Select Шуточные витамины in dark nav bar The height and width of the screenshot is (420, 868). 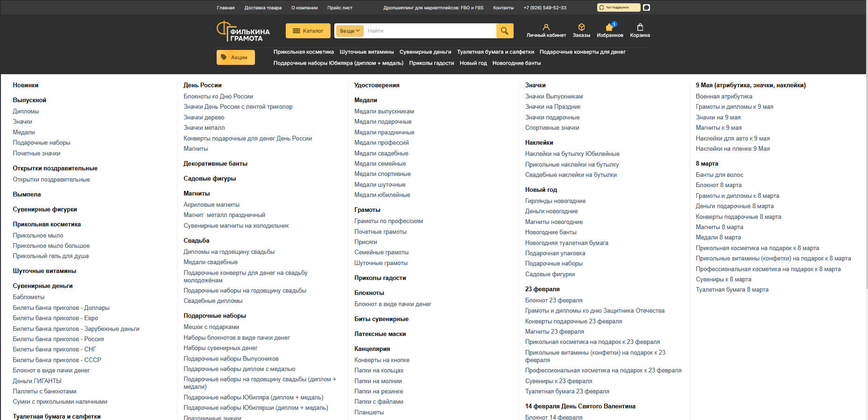(367, 52)
